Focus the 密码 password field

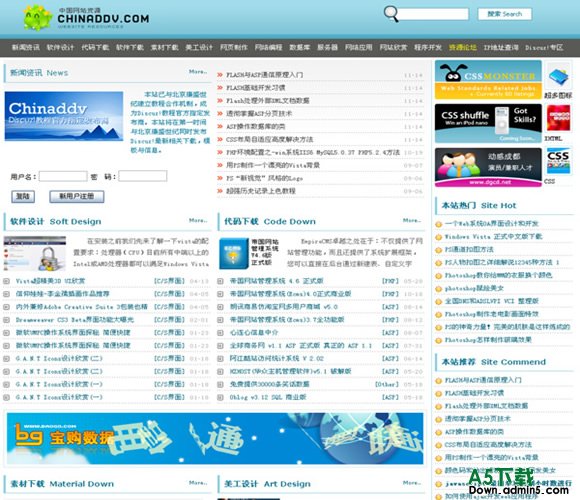coord(142,176)
